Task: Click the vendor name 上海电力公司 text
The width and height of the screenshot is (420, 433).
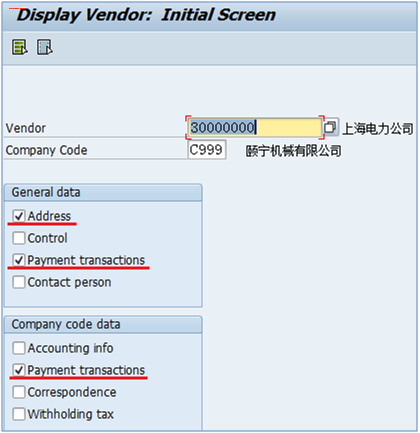Action: [378, 129]
